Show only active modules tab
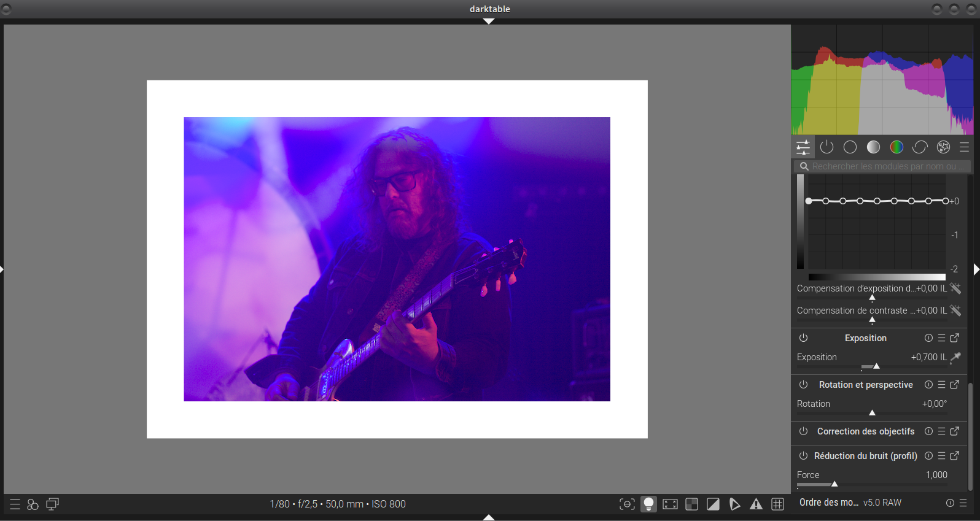The height and width of the screenshot is (521, 980). point(826,147)
